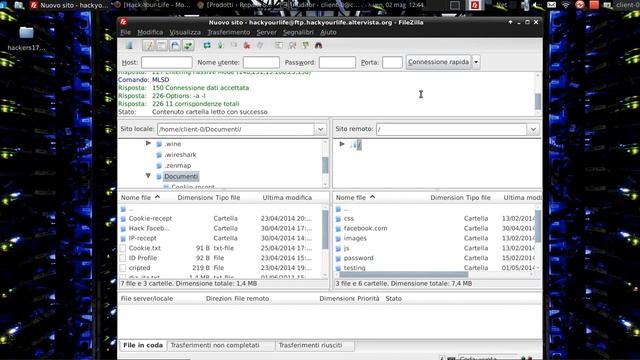Click the Host input field
Viewport: 640px width, 360px height.
pos(167,62)
